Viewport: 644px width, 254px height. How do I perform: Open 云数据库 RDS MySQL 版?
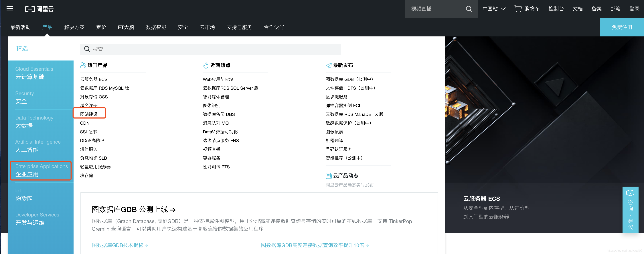tap(104, 88)
